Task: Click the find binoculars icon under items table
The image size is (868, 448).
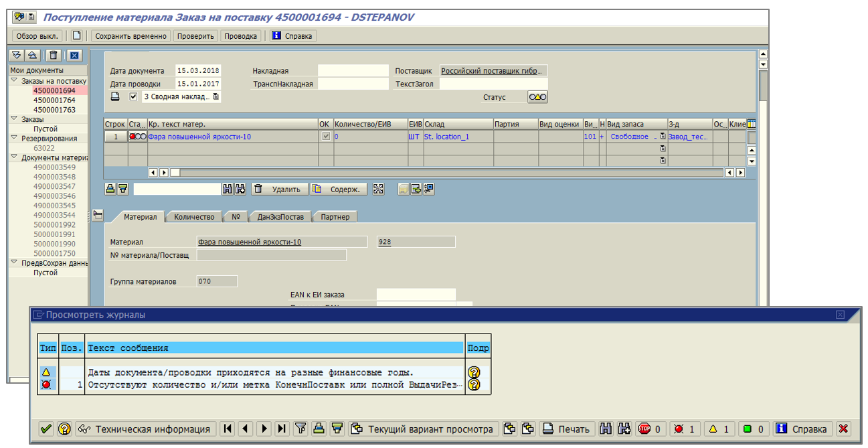Action: (228, 190)
